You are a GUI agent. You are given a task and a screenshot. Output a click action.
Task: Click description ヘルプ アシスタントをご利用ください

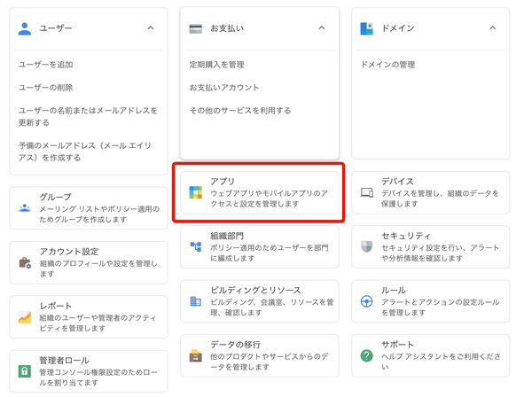point(441,362)
